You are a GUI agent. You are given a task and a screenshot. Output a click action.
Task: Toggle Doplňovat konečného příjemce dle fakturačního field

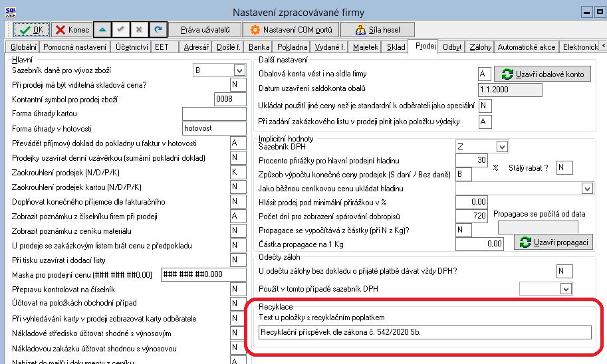pos(238,201)
